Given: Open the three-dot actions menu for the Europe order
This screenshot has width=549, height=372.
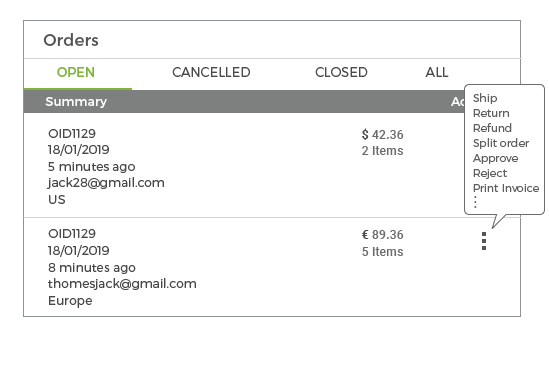Looking at the screenshot, I should (484, 241).
